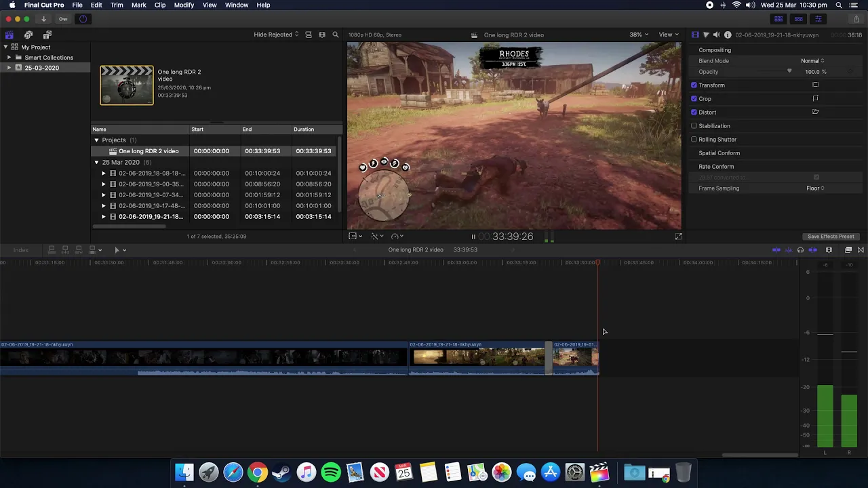Open the Titles and Generators sidebar
The image size is (868, 488).
click(x=47, y=35)
